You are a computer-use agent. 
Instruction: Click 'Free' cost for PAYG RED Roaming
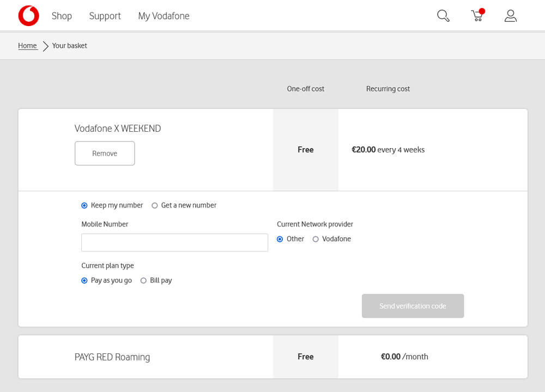(x=306, y=357)
